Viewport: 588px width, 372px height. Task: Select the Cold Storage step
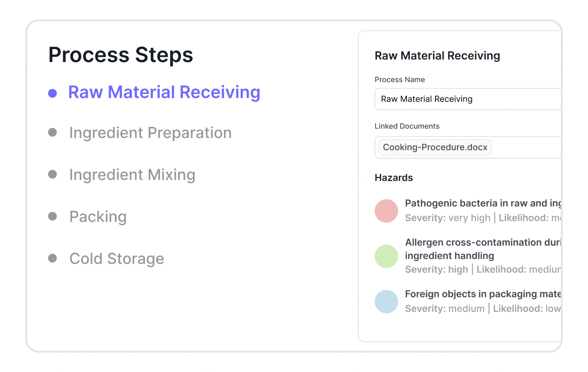(117, 258)
